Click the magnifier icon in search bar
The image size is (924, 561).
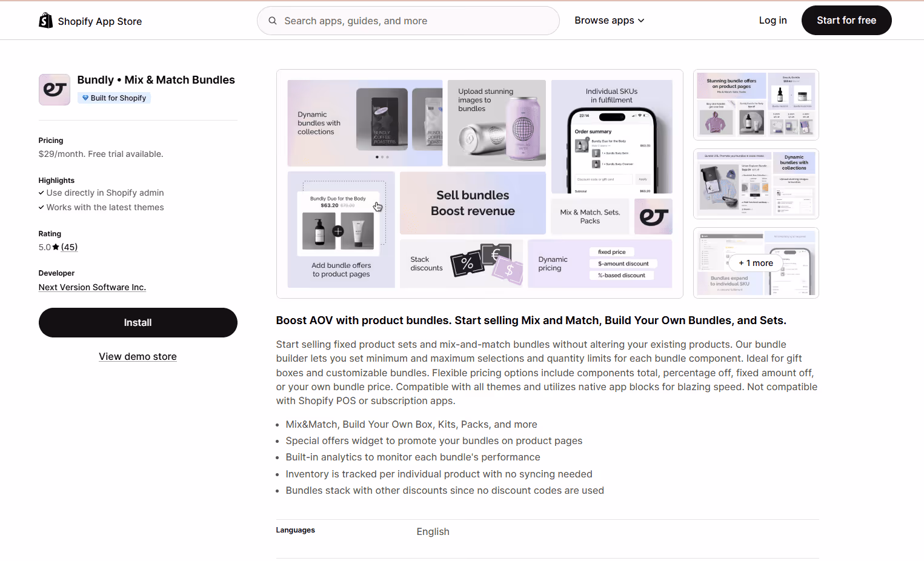pyautogui.click(x=273, y=21)
